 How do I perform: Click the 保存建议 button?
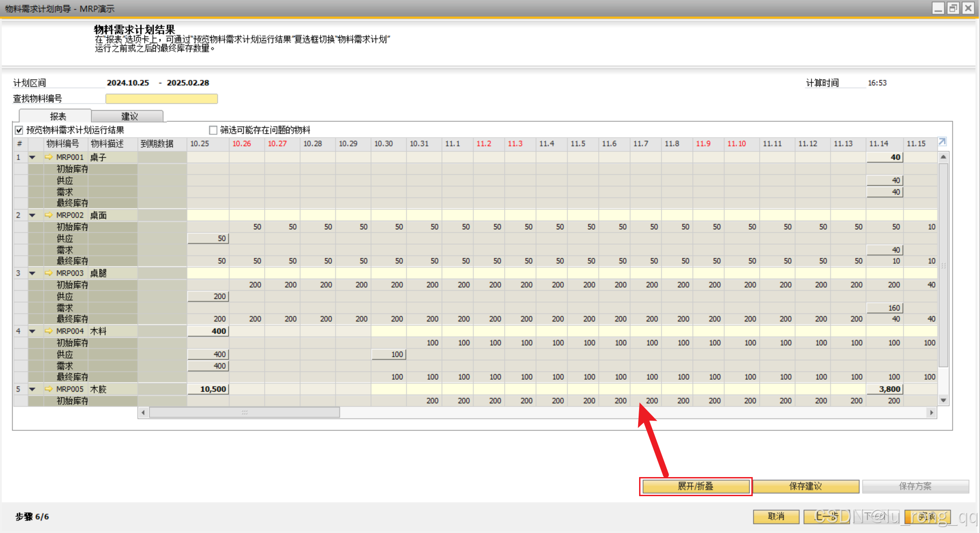pyautogui.click(x=805, y=486)
